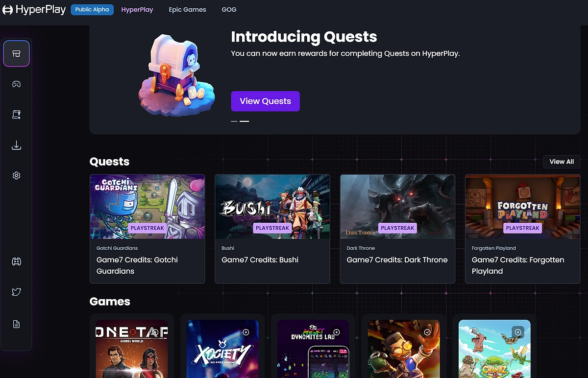Screen dimensions: 588x378
Task: Select the first carousel slide indicator
Action: pos(234,121)
